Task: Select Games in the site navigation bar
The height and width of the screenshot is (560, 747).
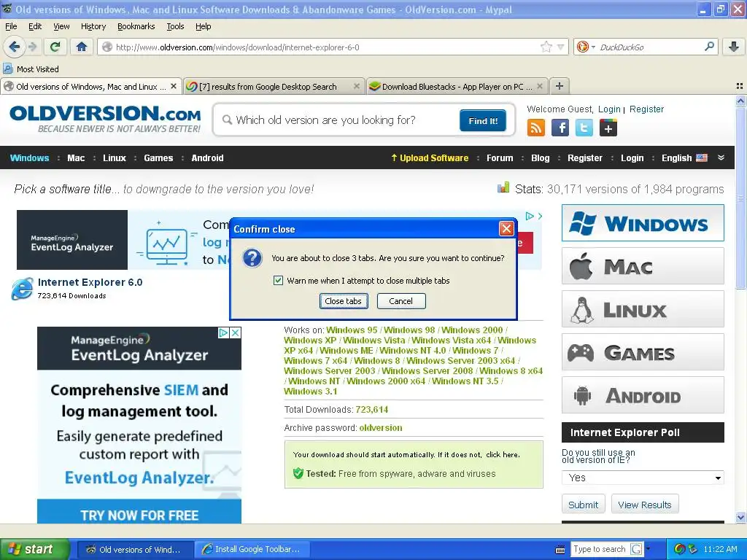Action: pos(158,157)
